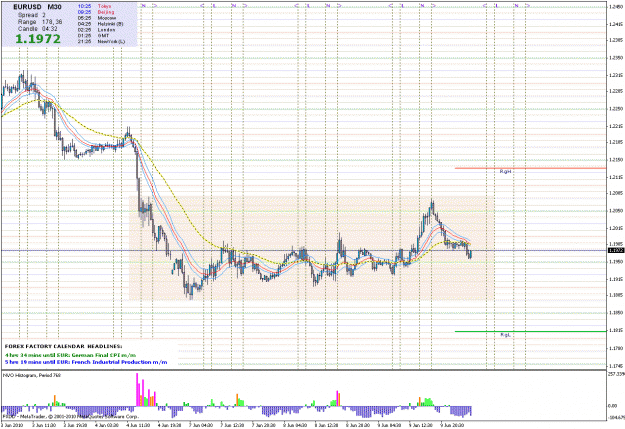625x429 pixels.
Task: Click the RgH label text
Action: (x=505, y=171)
